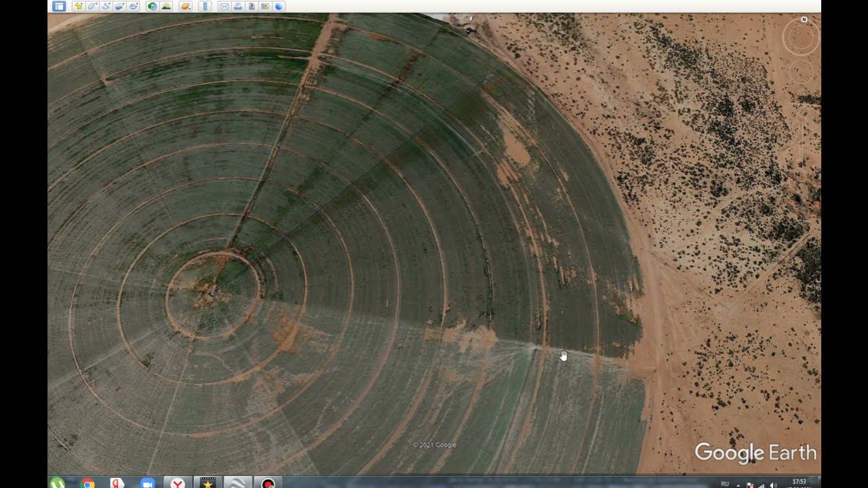This screenshot has width=868, height=488.
Task: Open Google Chrome from the taskbar
Action: pos(87,483)
